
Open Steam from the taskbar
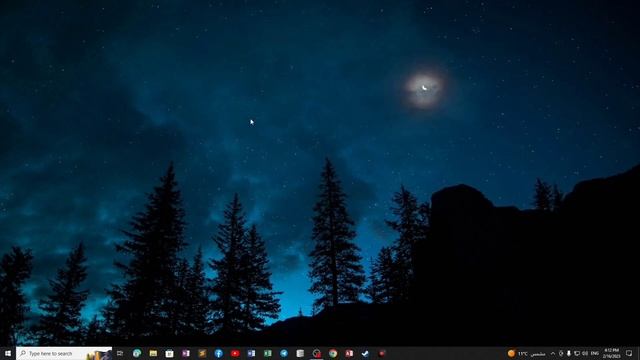[x=365, y=353]
